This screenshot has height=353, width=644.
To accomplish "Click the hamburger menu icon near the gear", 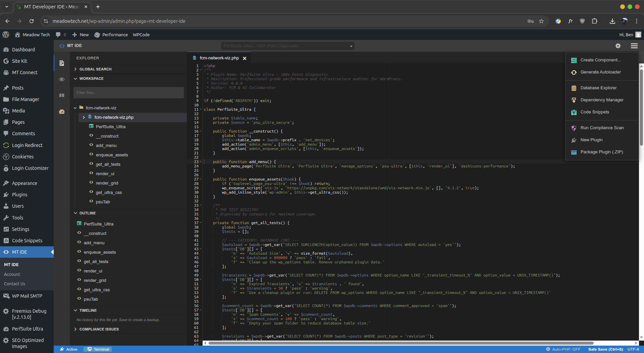I will click(634, 46).
